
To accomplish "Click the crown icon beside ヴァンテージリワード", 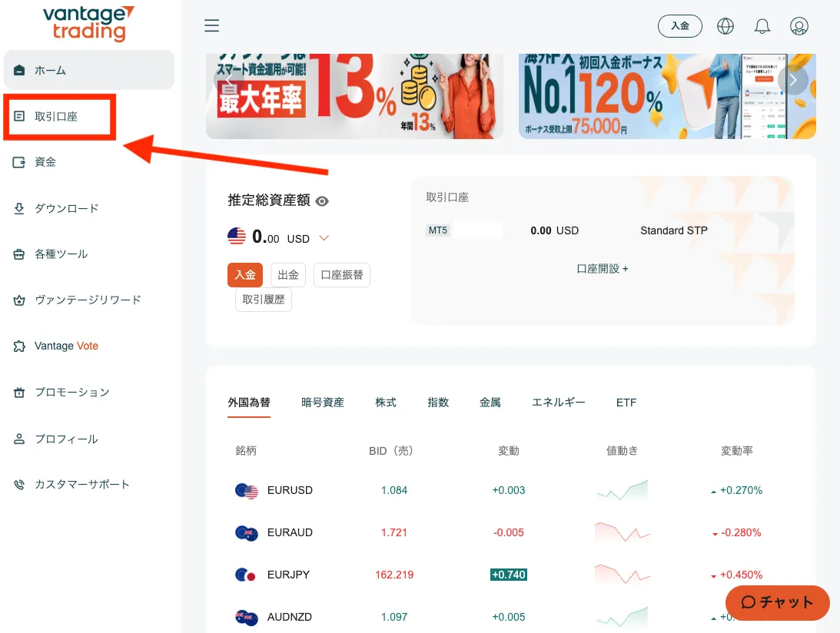I will [x=19, y=300].
